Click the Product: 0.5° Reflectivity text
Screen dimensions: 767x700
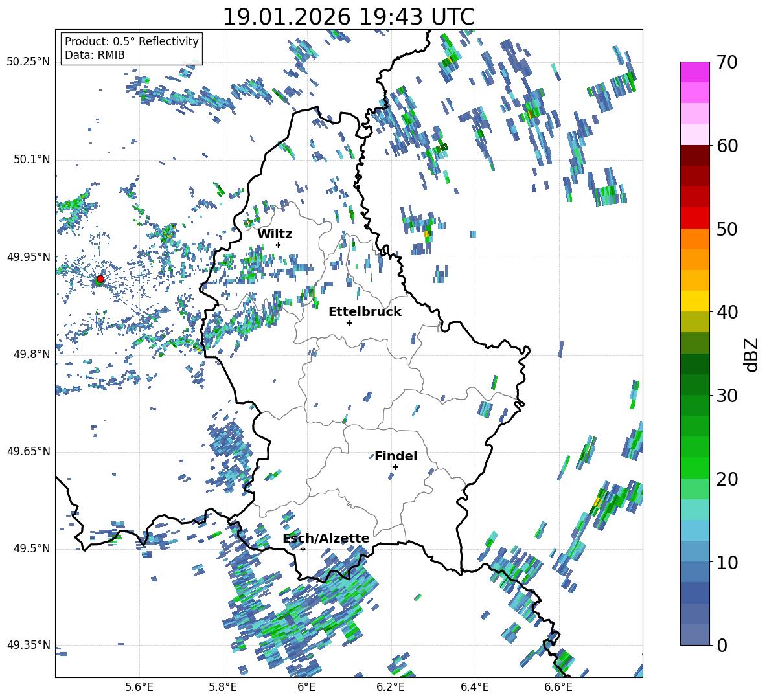point(132,41)
